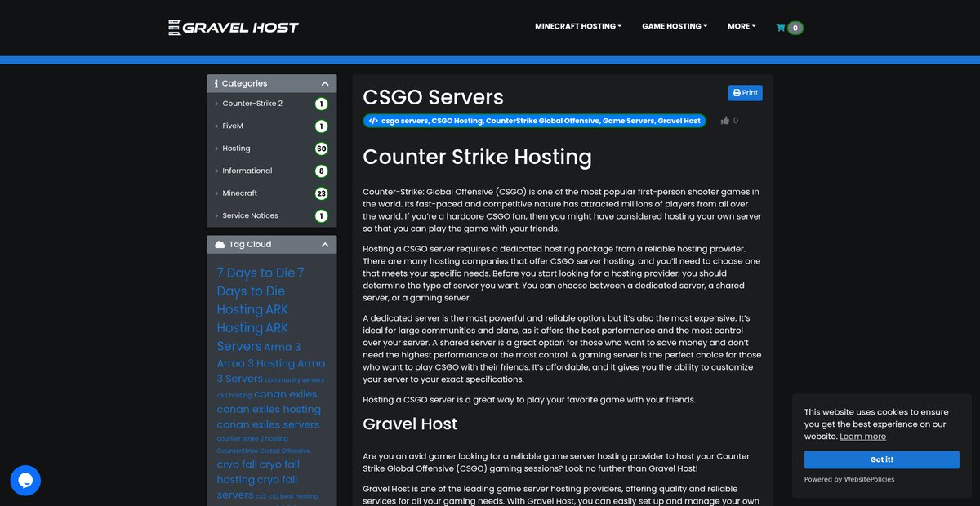Click the cloud icon beside Tag Cloud

220,245
